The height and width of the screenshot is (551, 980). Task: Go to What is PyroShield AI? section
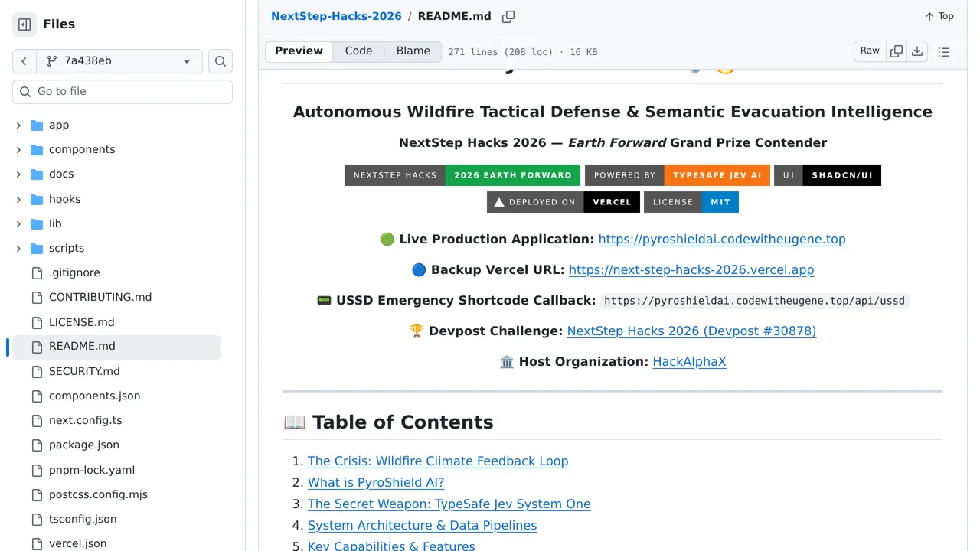(x=376, y=482)
